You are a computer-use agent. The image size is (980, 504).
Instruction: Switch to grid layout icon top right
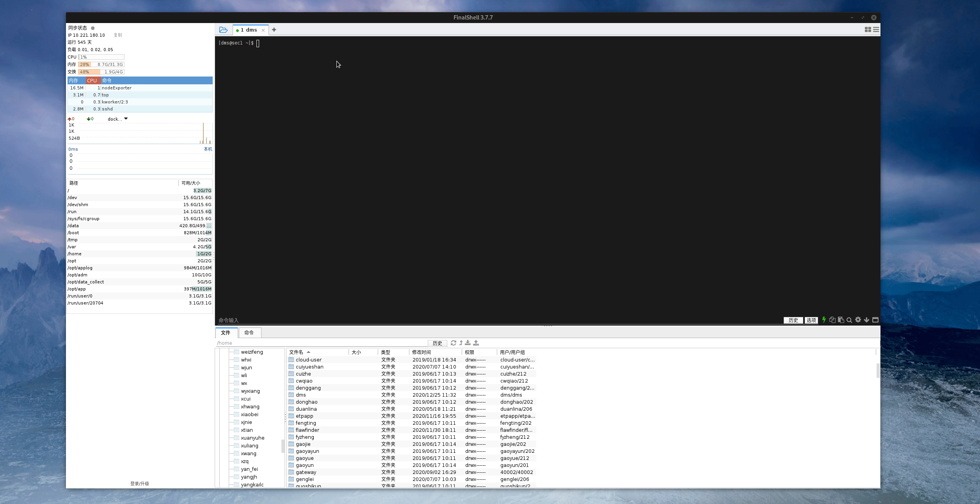(867, 30)
